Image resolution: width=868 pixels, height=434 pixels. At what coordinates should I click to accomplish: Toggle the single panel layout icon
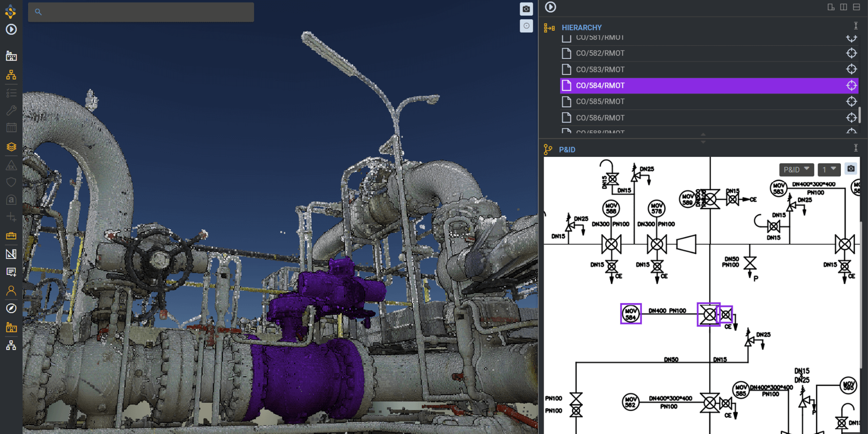click(x=831, y=7)
